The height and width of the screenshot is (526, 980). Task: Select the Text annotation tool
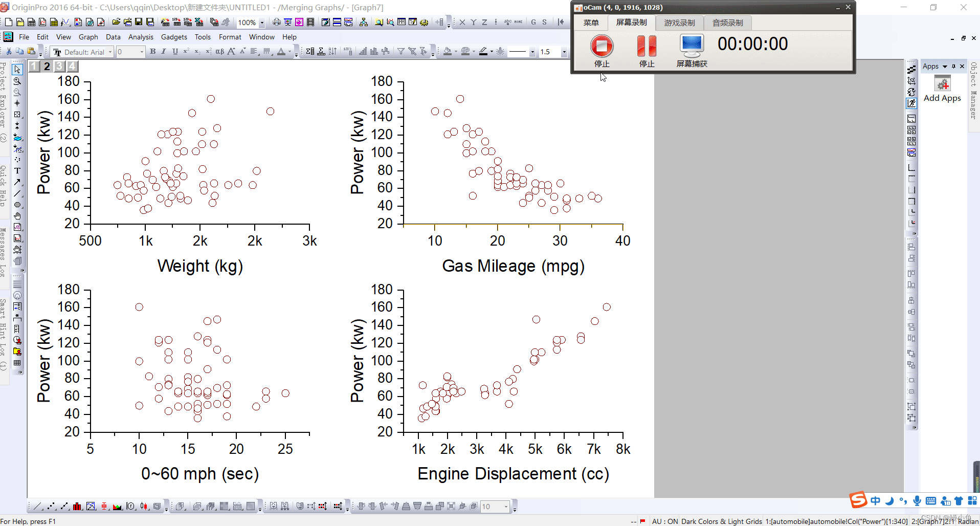(17, 170)
